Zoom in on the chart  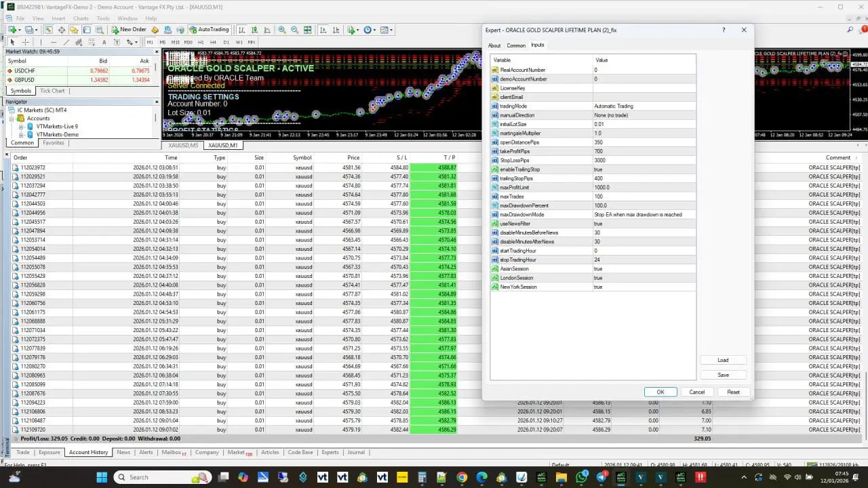point(281,29)
